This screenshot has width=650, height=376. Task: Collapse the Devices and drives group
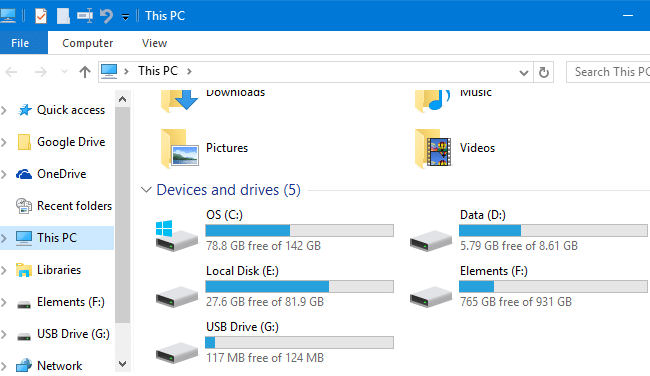click(x=146, y=190)
